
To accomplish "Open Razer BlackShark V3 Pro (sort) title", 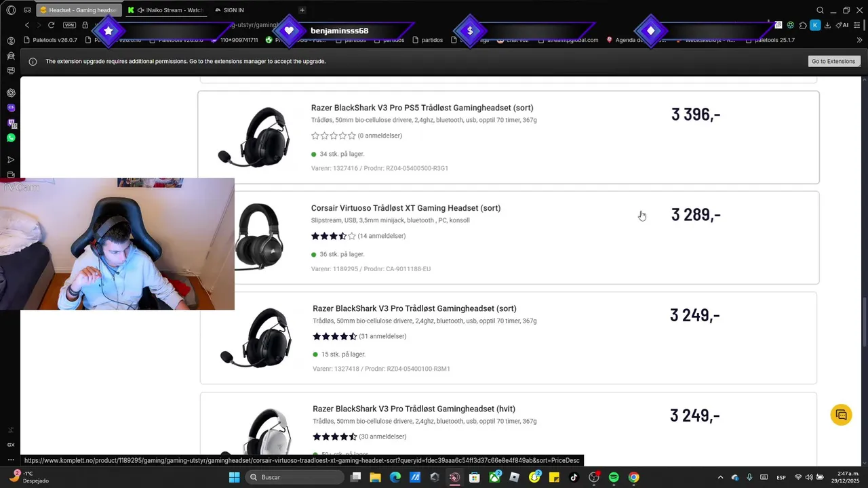I will pyautogui.click(x=414, y=308).
